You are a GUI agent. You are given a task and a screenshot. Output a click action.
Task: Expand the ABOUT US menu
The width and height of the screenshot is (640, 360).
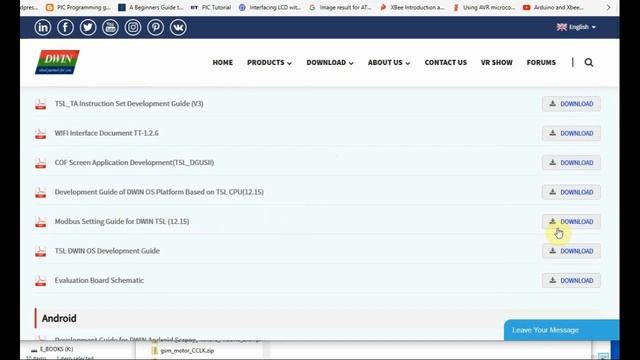coord(389,62)
